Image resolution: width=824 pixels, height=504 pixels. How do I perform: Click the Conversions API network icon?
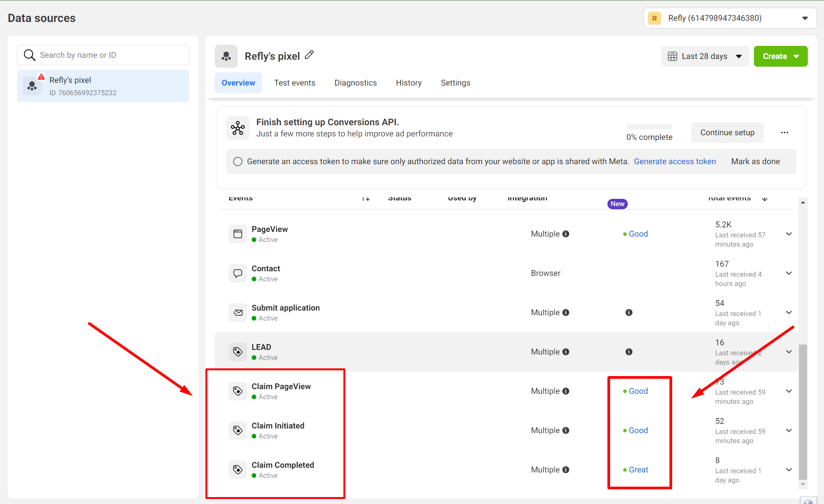(x=238, y=128)
